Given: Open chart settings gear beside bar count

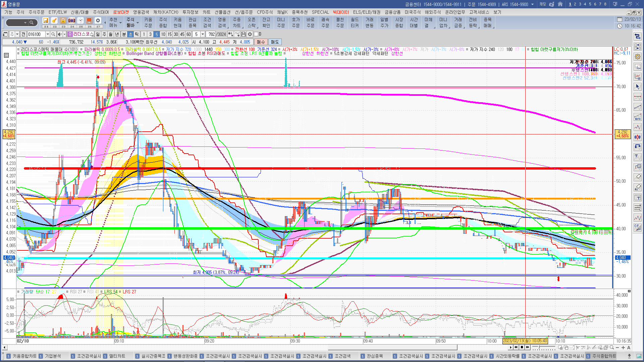Looking at the screenshot, I should point(250,34).
